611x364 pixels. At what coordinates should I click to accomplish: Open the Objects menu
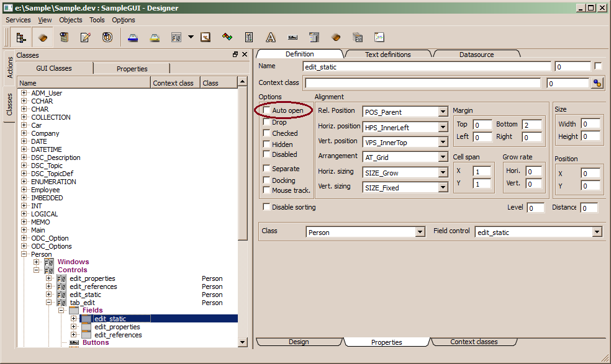click(x=70, y=20)
